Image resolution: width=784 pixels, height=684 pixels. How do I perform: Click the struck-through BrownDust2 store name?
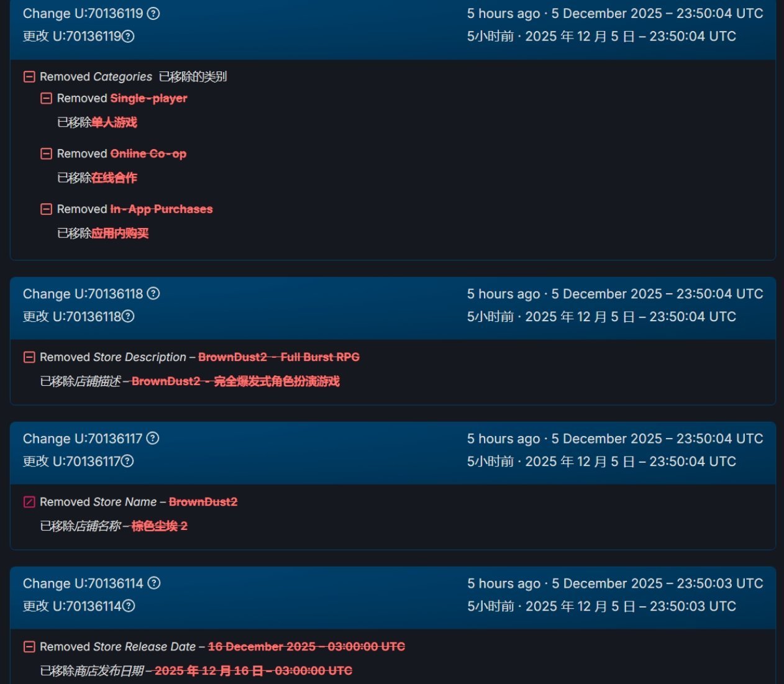click(203, 502)
